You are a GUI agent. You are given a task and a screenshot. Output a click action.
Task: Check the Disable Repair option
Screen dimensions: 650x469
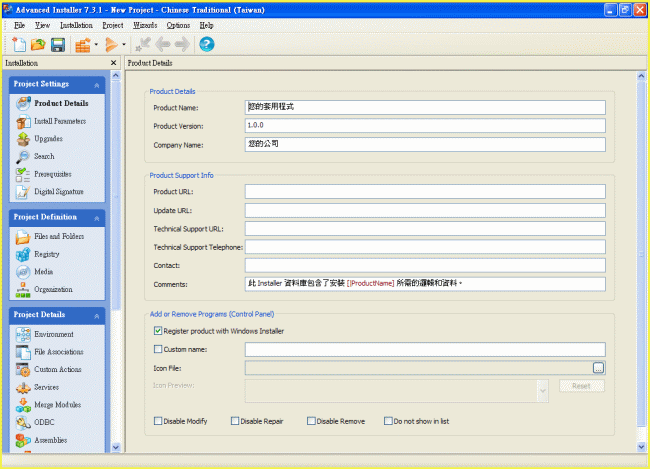[235, 421]
